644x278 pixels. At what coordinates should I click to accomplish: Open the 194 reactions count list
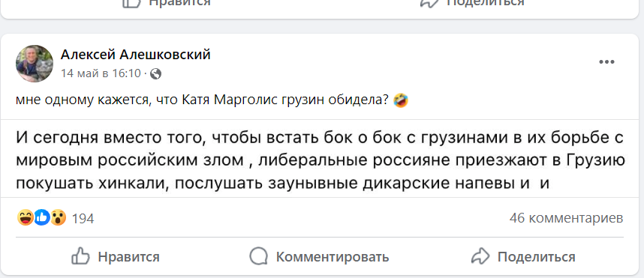click(83, 219)
